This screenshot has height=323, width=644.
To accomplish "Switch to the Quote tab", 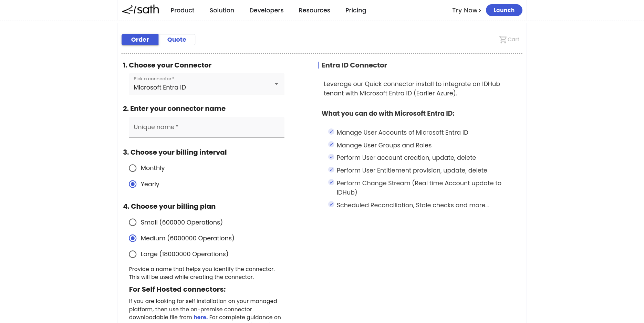I will point(177,40).
